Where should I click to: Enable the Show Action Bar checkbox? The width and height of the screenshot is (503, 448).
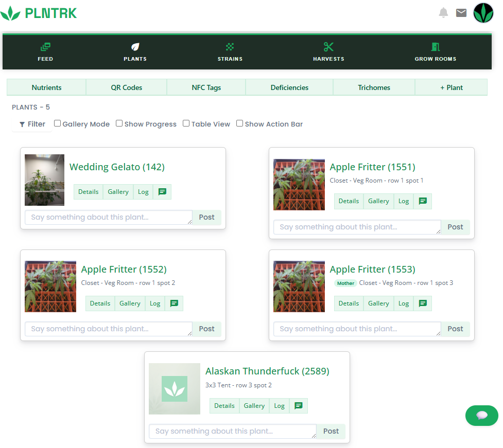(x=240, y=123)
